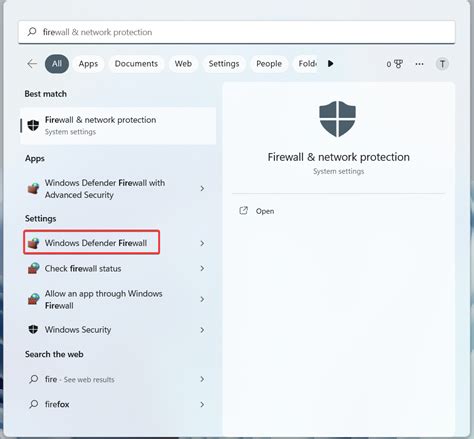Screen dimensions: 474x439
Task: Click icon of Windows Defender Firewall with Advanced Security
Action: [33, 188]
